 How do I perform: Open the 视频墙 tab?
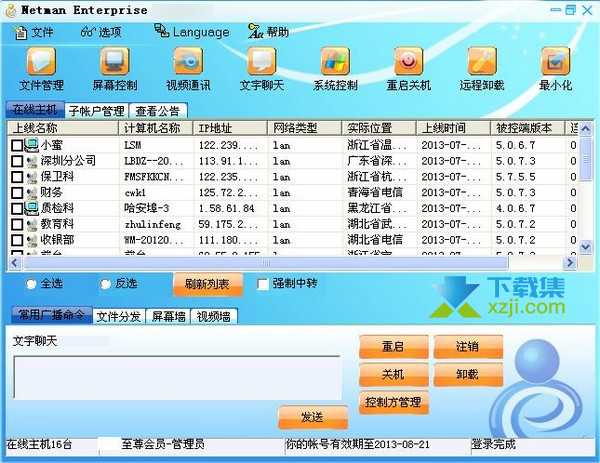(x=214, y=316)
